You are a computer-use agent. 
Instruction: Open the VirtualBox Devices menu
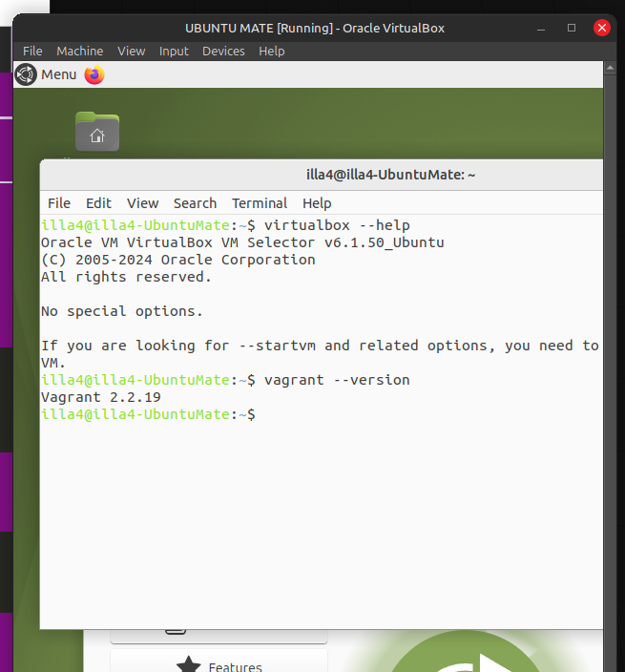click(223, 51)
